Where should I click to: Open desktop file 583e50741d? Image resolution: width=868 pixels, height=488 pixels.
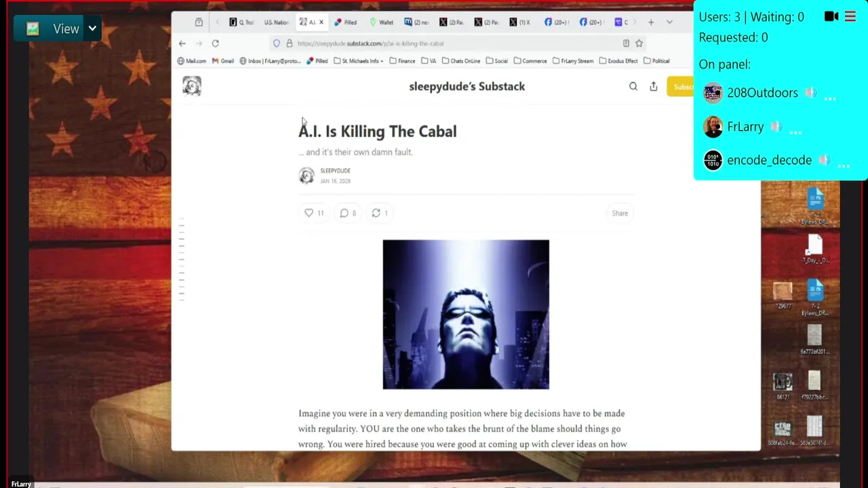(814, 432)
